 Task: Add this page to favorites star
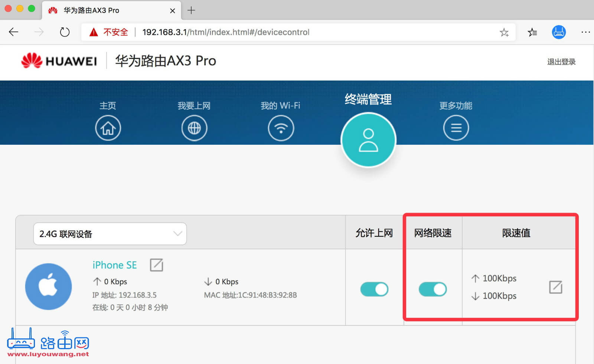(504, 32)
